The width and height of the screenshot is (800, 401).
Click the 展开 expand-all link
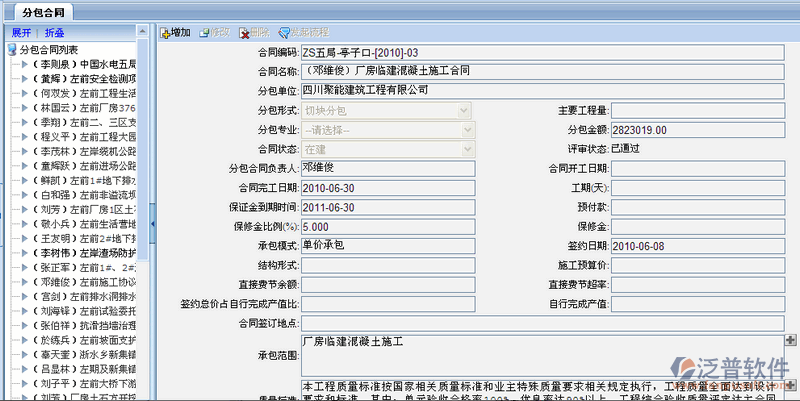[21, 33]
